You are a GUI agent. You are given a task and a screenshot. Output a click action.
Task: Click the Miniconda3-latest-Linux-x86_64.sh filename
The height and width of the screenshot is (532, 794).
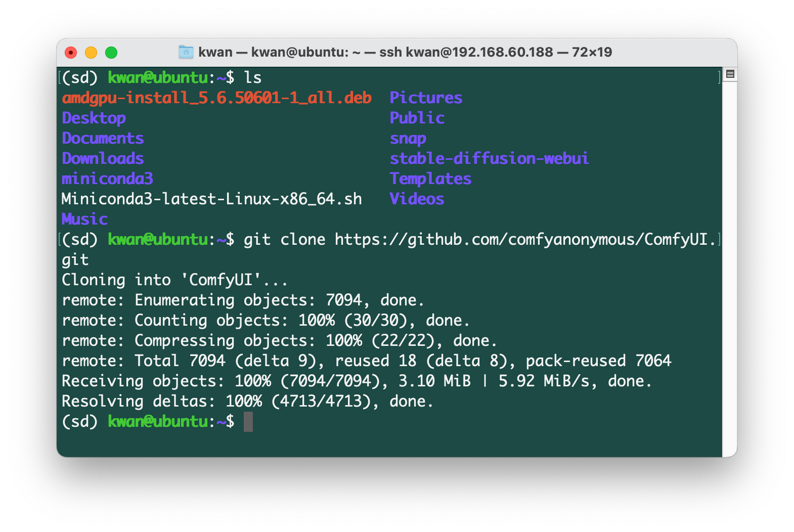211,199
